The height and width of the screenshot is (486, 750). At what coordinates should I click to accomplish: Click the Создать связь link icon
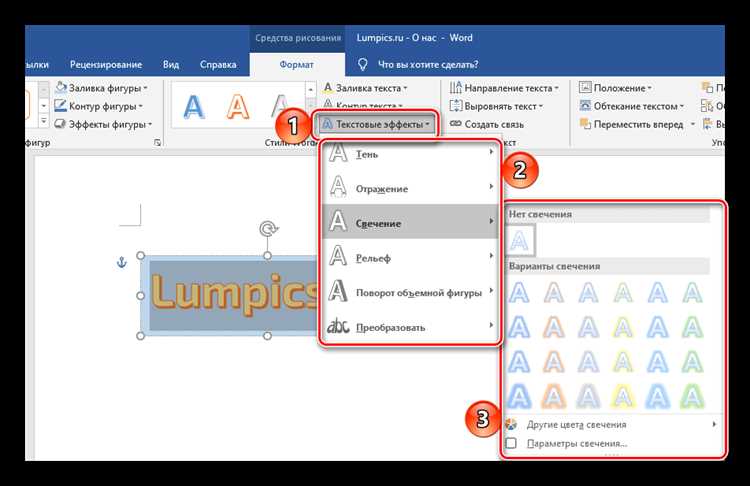coord(456,124)
